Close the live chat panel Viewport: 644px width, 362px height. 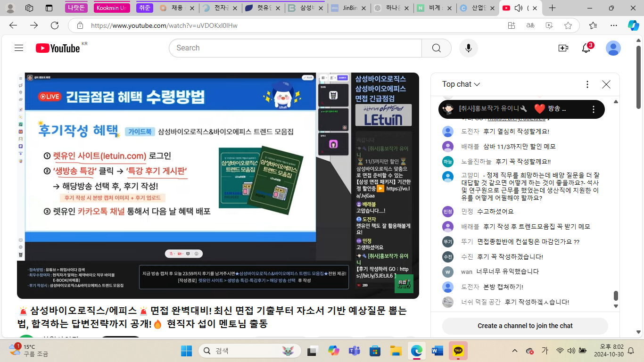[606, 84]
